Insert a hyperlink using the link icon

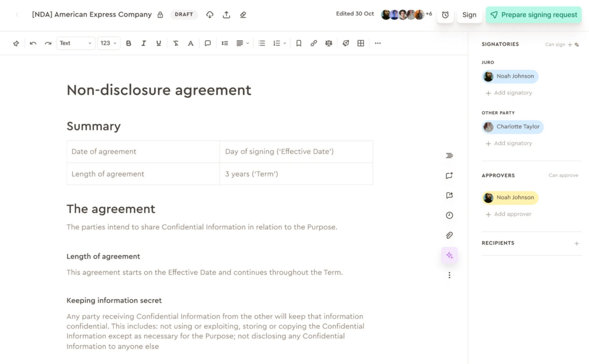pyautogui.click(x=314, y=43)
